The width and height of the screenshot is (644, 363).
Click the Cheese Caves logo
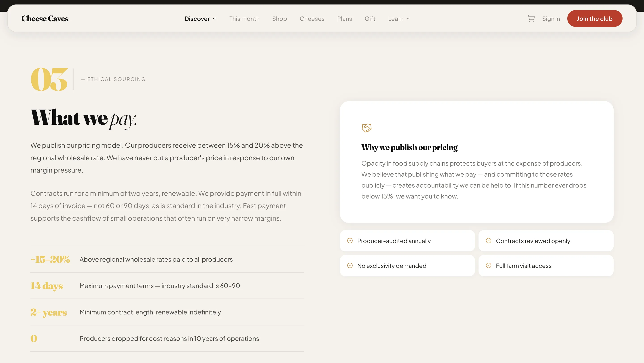(45, 19)
